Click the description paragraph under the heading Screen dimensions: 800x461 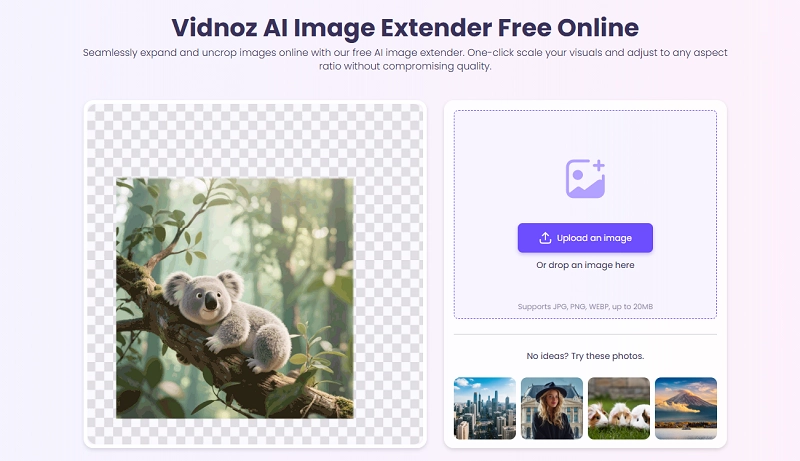click(400, 60)
